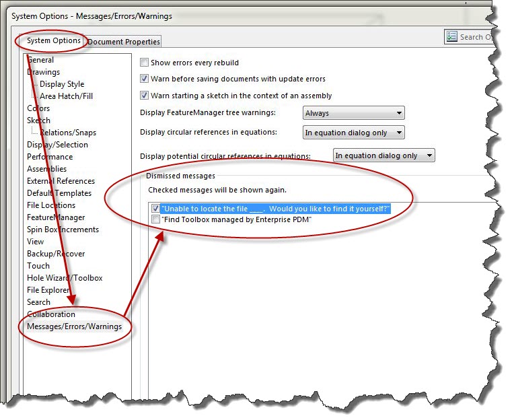The height and width of the screenshot is (420, 514).
Task: Select the System Options tab
Action: [54, 41]
